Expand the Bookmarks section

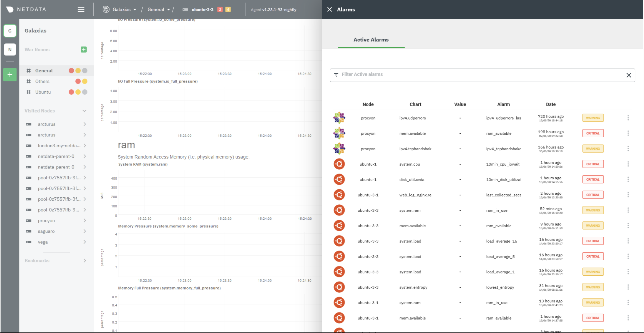coord(85,260)
